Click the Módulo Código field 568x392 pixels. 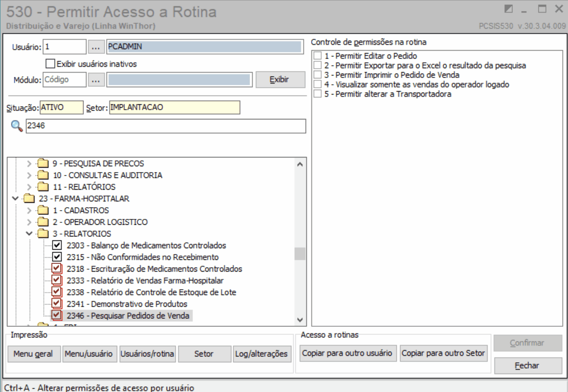click(x=64, y=79)
